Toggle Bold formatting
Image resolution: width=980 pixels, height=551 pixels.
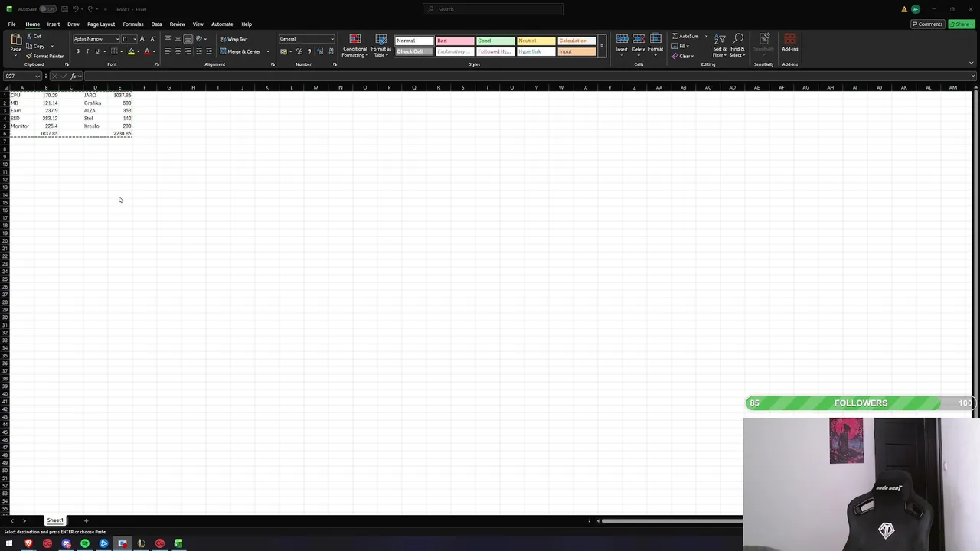click(x=77, y=51)
